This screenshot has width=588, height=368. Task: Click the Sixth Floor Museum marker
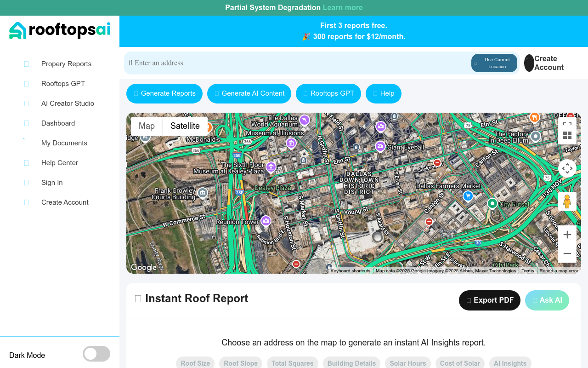pos(271,167)
